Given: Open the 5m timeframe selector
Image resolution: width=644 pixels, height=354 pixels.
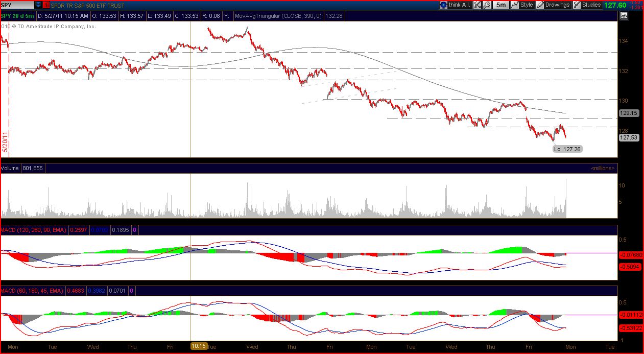Looking at the screenshot, I should [x=501, y=5].
